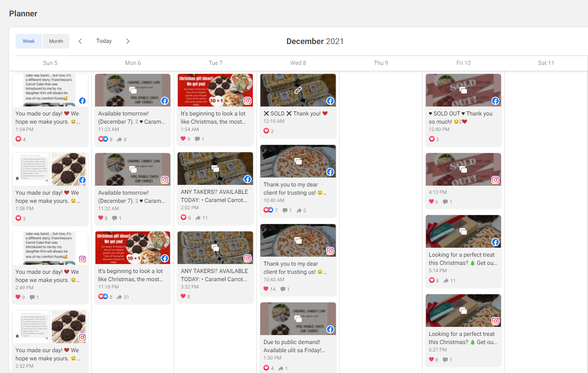The image size is (588, 373).
Task: Click the Instagram badge on Monday's 11:32 AM post
Action: click(165, 180)
